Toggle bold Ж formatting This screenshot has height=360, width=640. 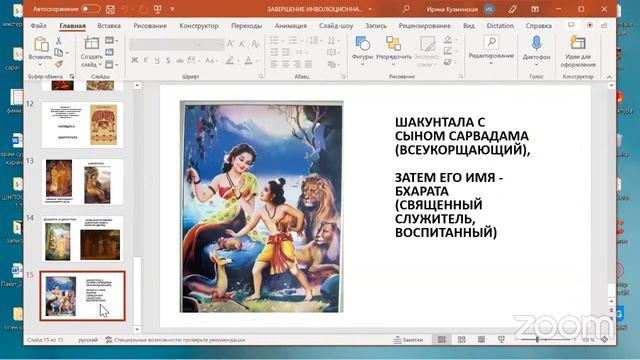[135, 60]
